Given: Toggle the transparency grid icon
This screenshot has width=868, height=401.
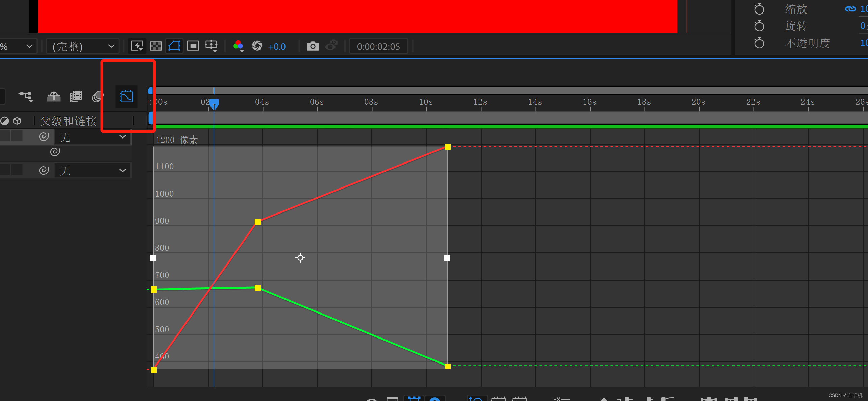Looking at the screenshot, I should pyautogui.click(x=156, y=46).
